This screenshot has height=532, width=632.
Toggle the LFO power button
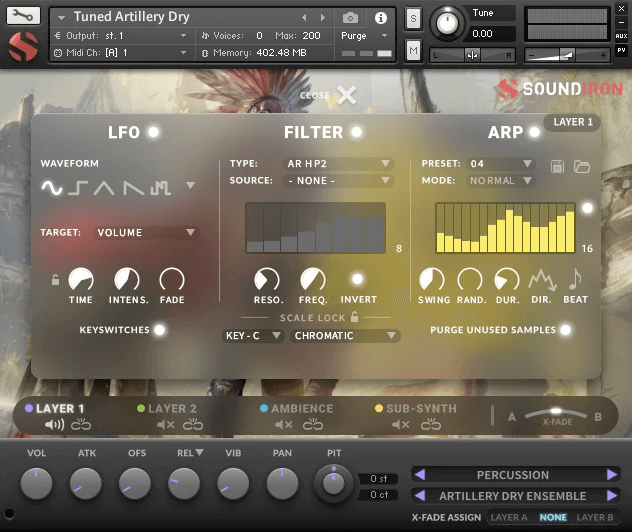pyautogui.click(x=154, y=132)
